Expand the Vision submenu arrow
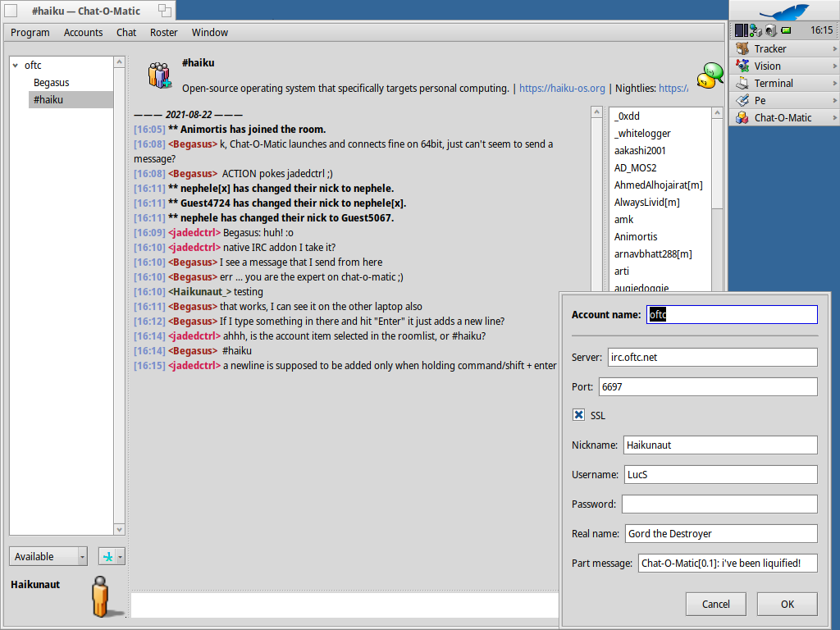The width and height of the screenshot is (840, 630). [834, 66]
